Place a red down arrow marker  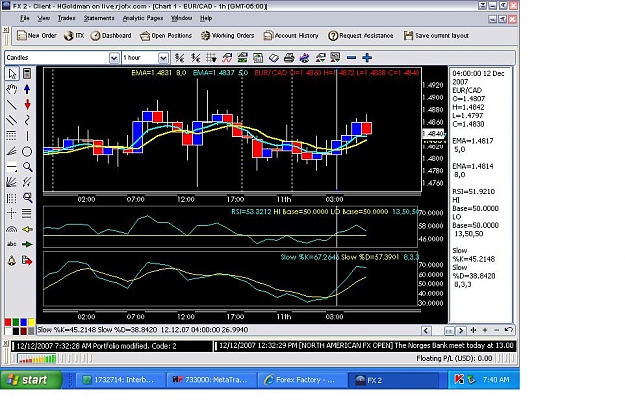27,104
